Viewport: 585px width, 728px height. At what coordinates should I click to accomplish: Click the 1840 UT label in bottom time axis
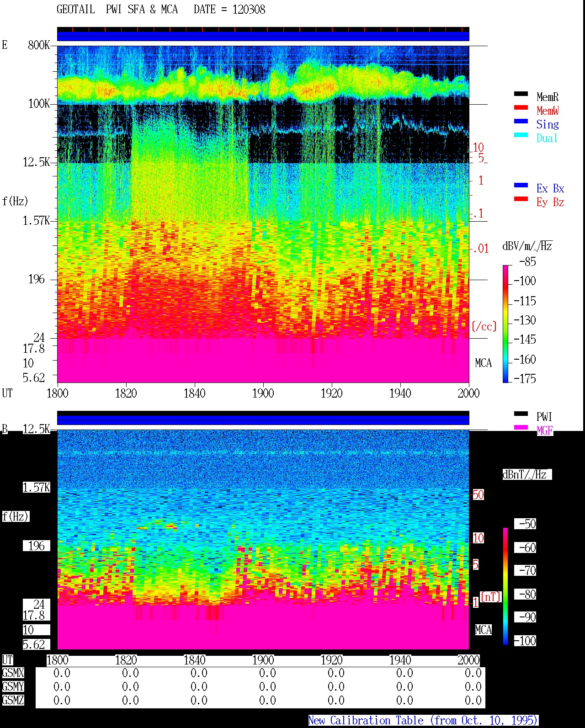click(194, 660)
